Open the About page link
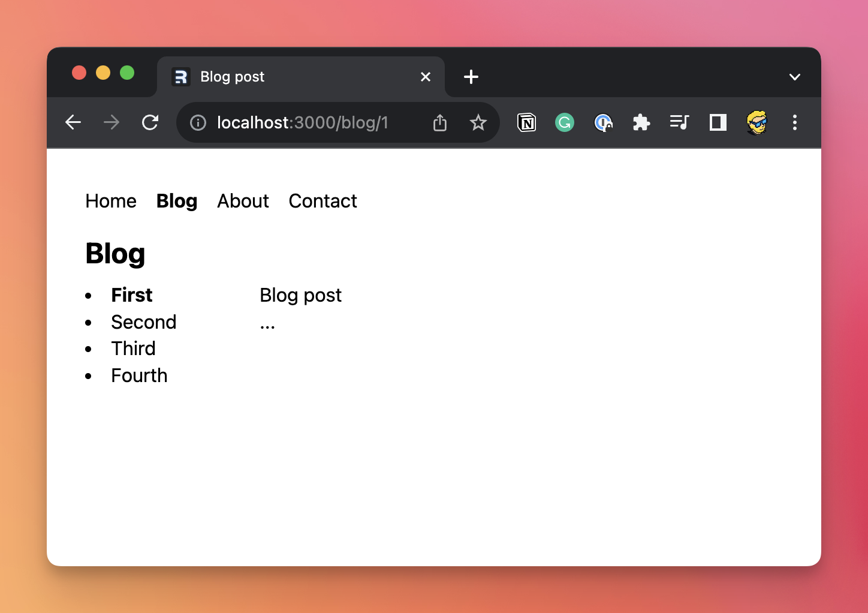The height and width of the screenshot is (613, 868). 243,201
